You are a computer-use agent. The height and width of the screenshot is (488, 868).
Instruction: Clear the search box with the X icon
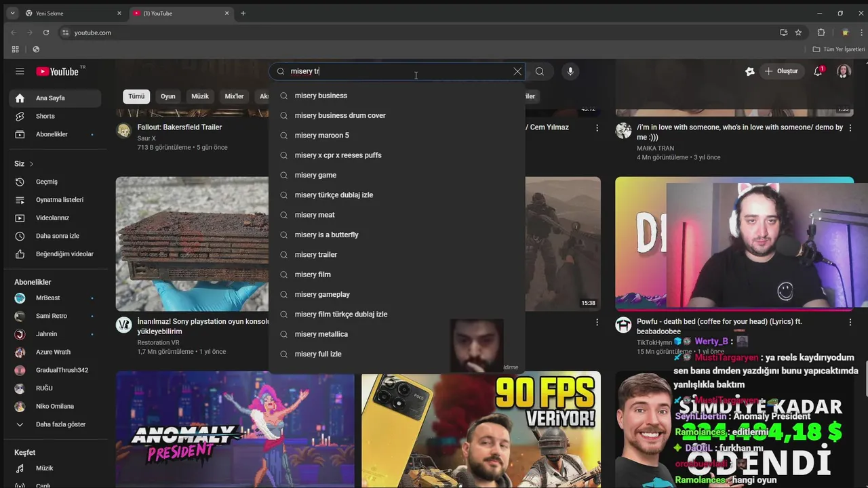517,71
